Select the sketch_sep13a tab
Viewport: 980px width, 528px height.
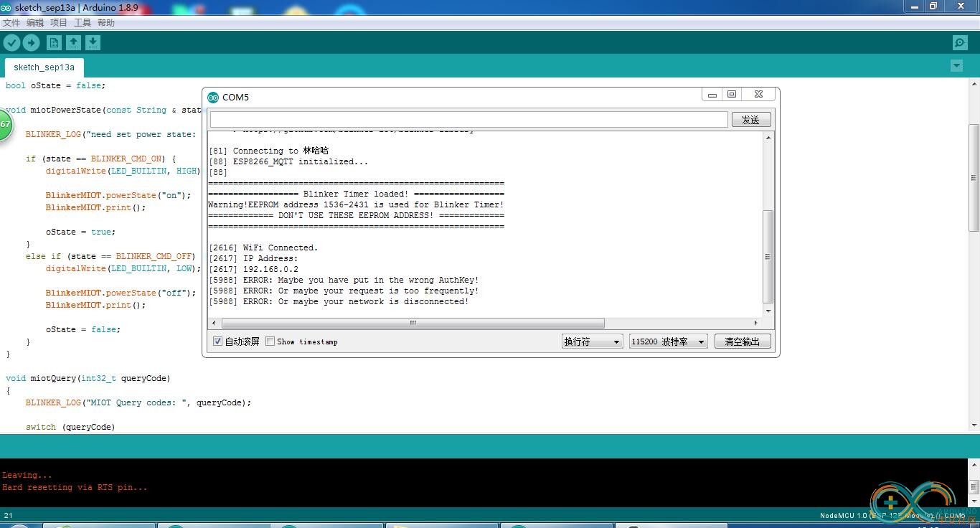44,67
